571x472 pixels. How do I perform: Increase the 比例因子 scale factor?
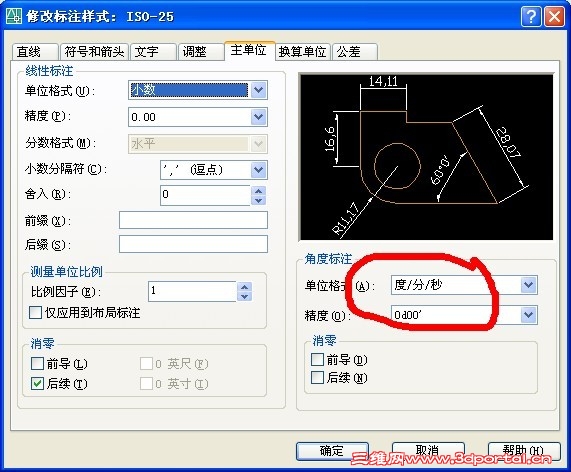[x=245, y=287]
